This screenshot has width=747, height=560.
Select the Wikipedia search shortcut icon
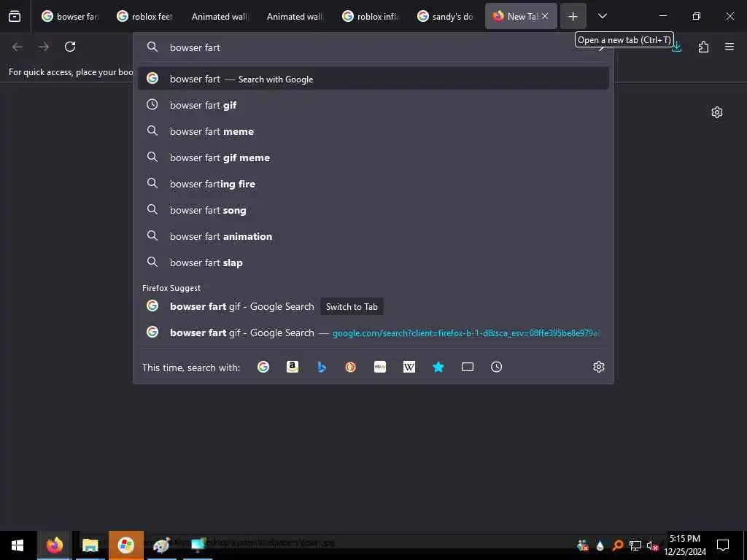[409, 367]
